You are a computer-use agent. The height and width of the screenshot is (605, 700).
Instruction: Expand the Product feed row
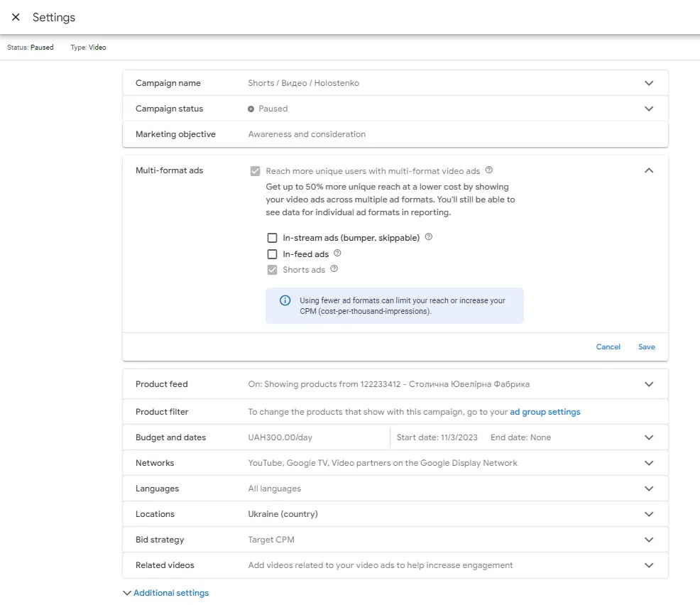coord(649,384)
